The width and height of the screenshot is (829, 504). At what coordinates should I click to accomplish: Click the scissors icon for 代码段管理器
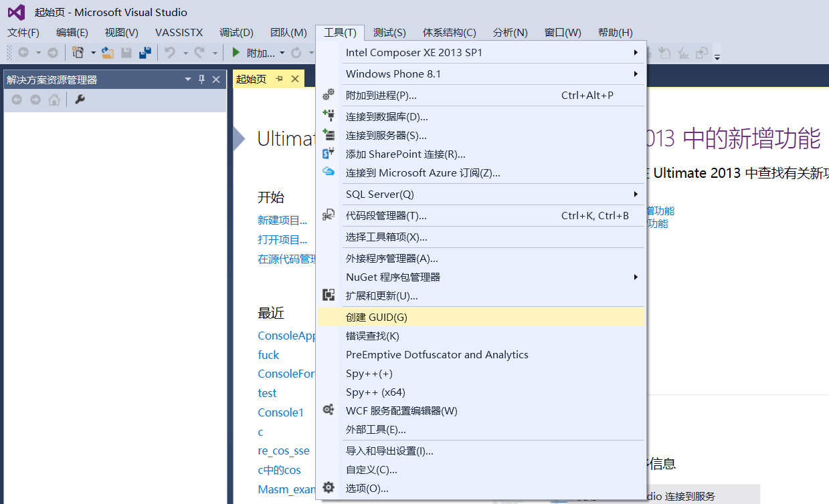pos(329,215)
